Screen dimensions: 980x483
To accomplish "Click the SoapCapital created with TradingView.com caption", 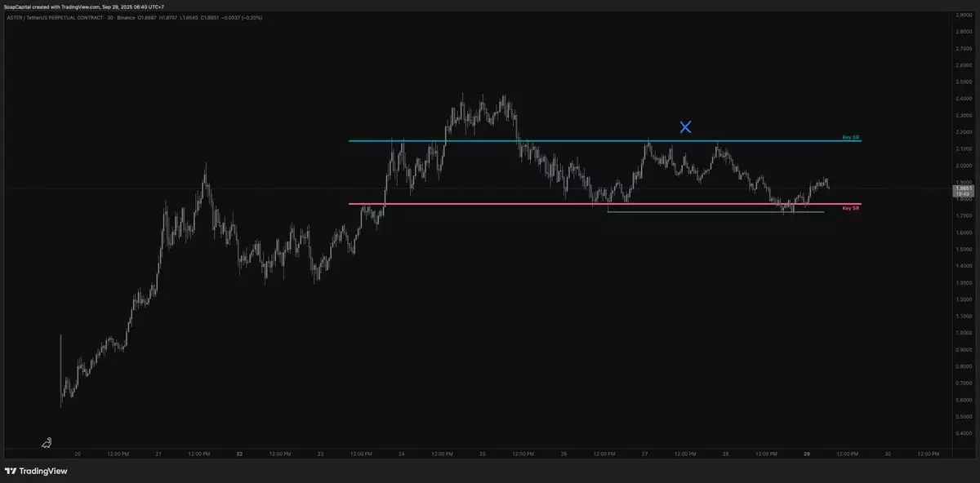I will click(84, 7).
